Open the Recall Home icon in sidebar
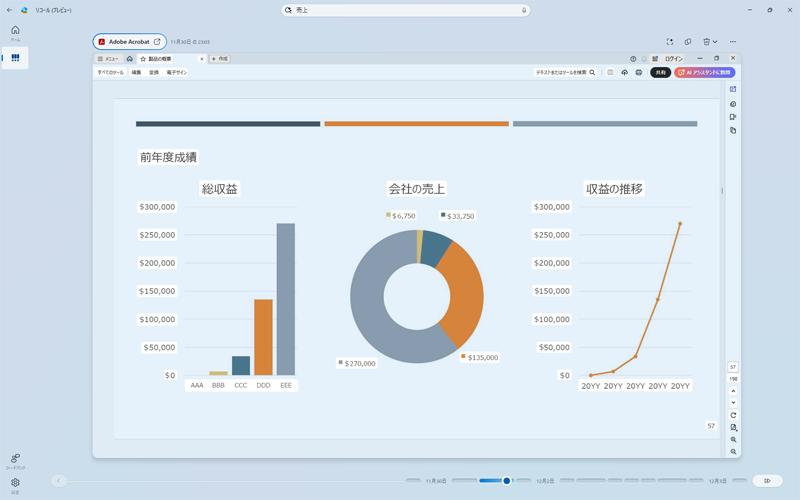 coord(15,32)
